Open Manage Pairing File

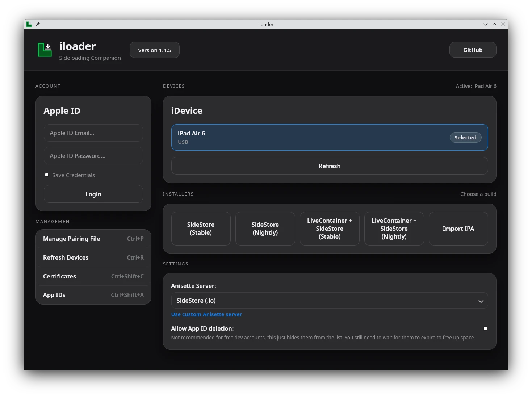click(93, 239)
